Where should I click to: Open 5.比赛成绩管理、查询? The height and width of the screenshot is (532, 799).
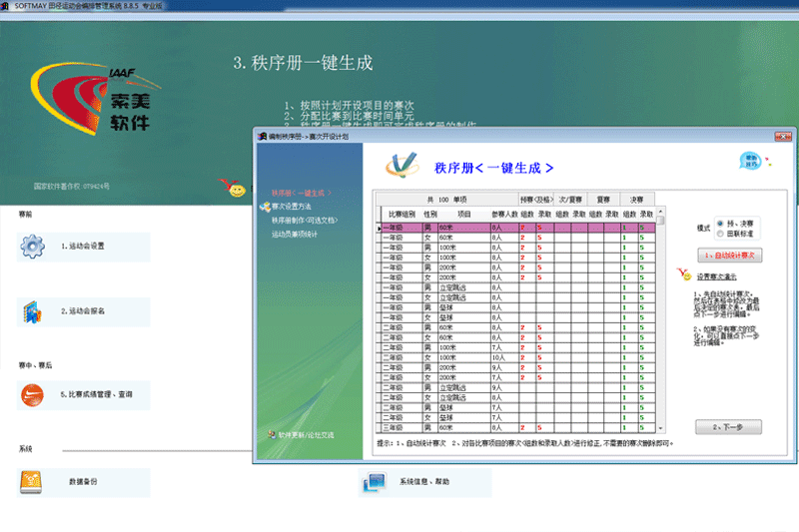[83, 395]
